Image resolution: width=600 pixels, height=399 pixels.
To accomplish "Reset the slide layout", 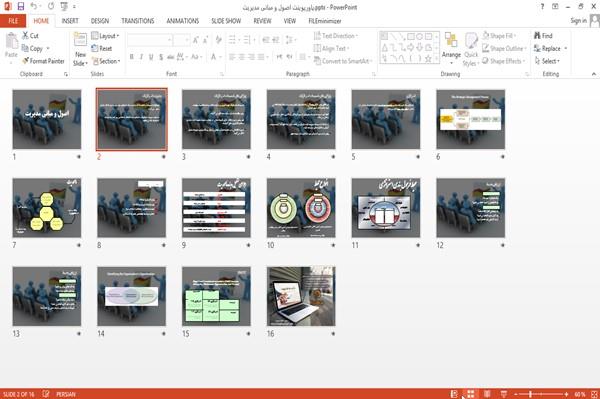I will [102, 48].
